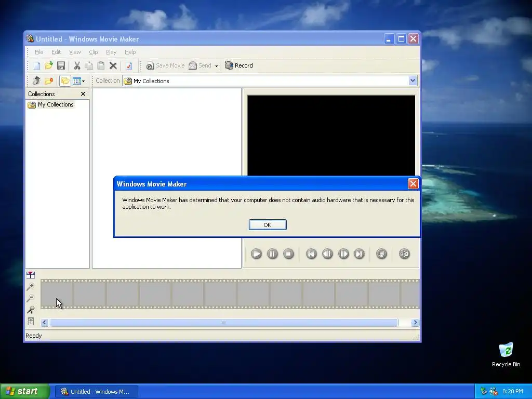Click the Play button in monitor
Screen dimensions: 532x399
(256, 254)
